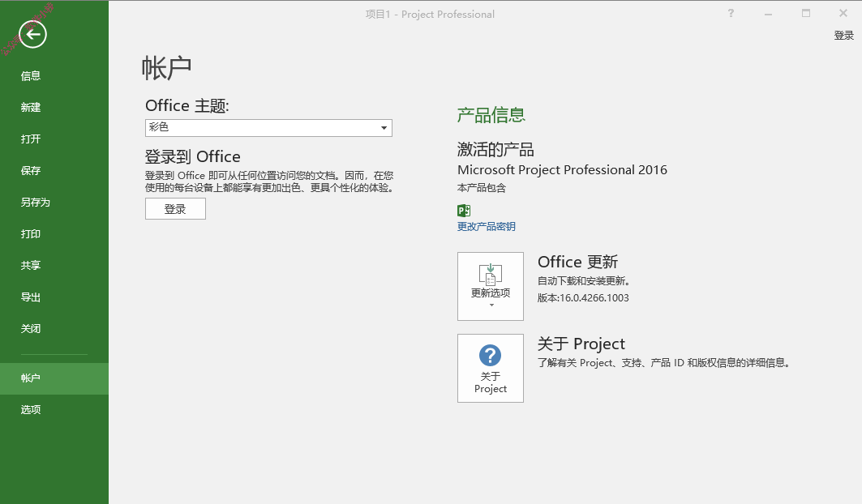The image size is (862, 504).
Task: Click the 自动下载和安装更新。 text
Action: click(583, 281)
